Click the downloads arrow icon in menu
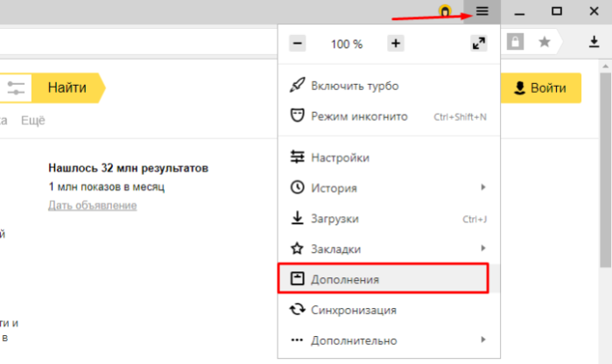This screenshot has height=364, width=612. 297,218
